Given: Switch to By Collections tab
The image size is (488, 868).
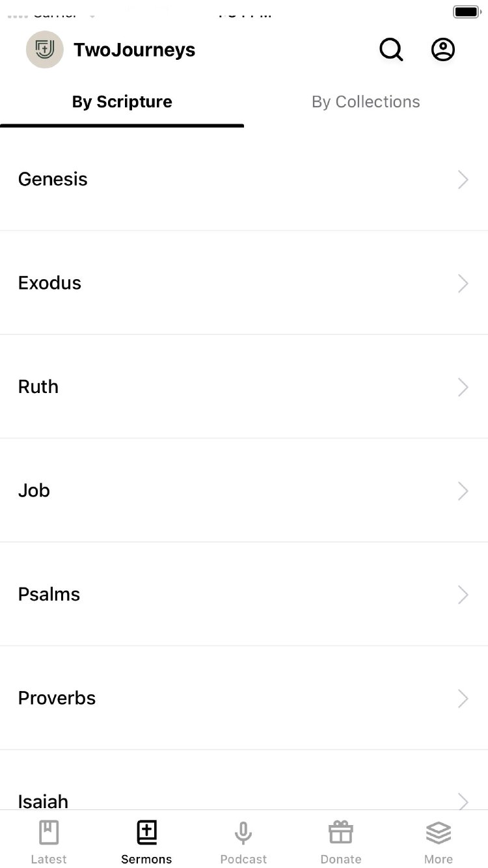Looking at the screenshot, I should pyautogui.click(x=366, y=102).
